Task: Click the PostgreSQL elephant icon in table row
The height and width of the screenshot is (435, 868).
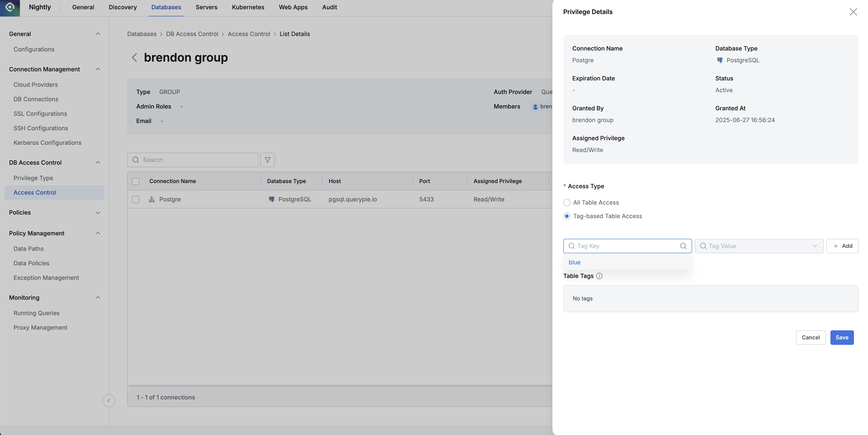Action: [272, 199]
